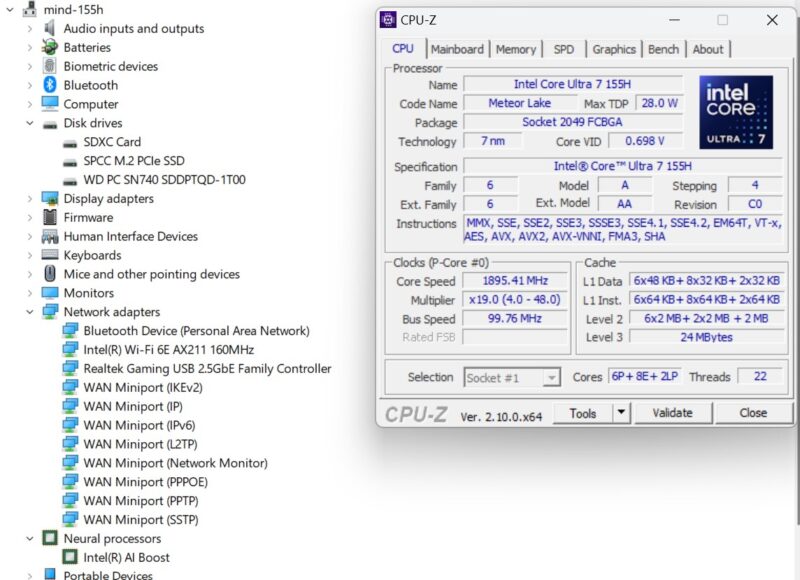Switch to the Memory tab
800x580 pixels.
pyautogui.click(x=515, y=49)
